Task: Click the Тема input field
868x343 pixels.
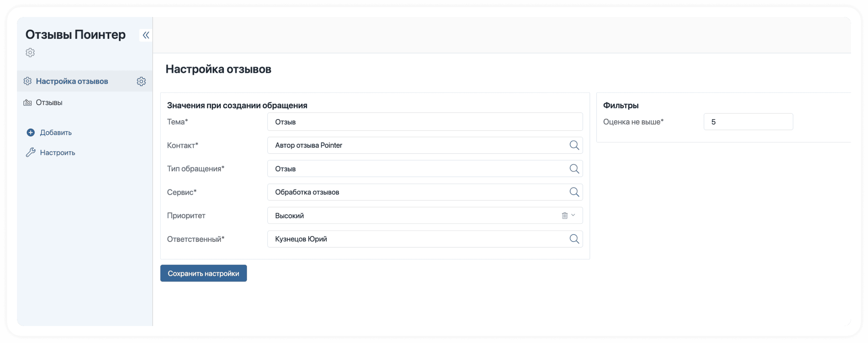Action: (424, 122)
